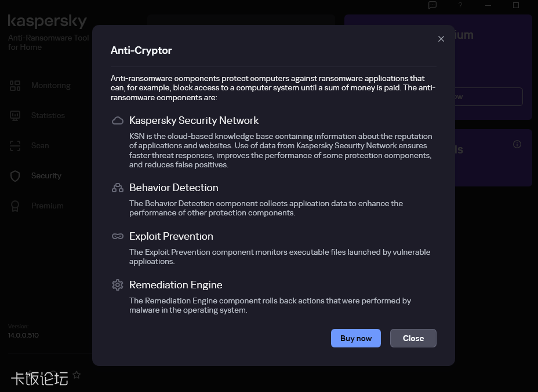Click the Remediation Engine gear icon

tap(118, 285)
